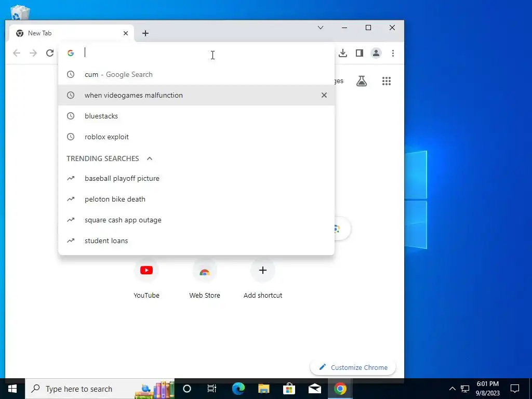Launch Microsoft Edge from taskbar

(238, 389)
